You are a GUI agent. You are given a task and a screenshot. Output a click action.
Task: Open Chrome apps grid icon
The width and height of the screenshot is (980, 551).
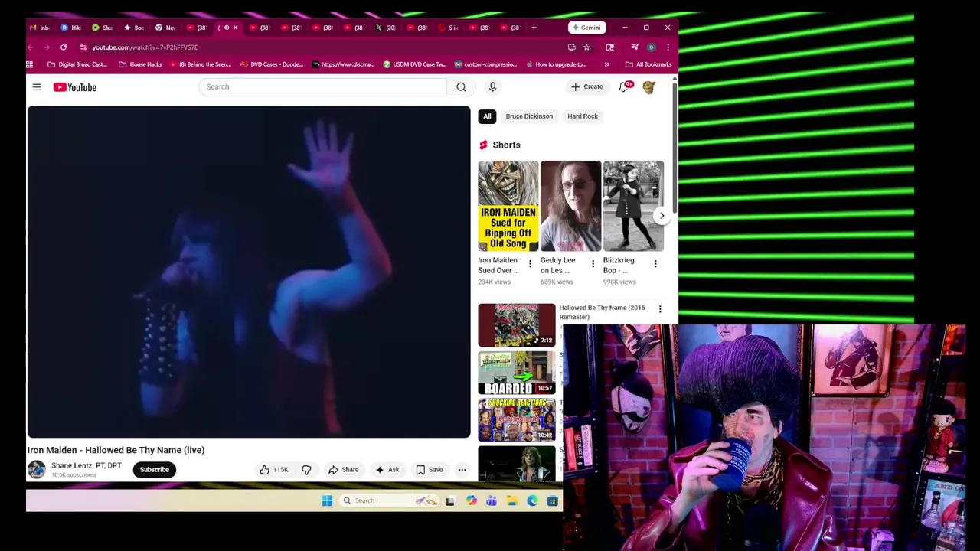[31, 64]
